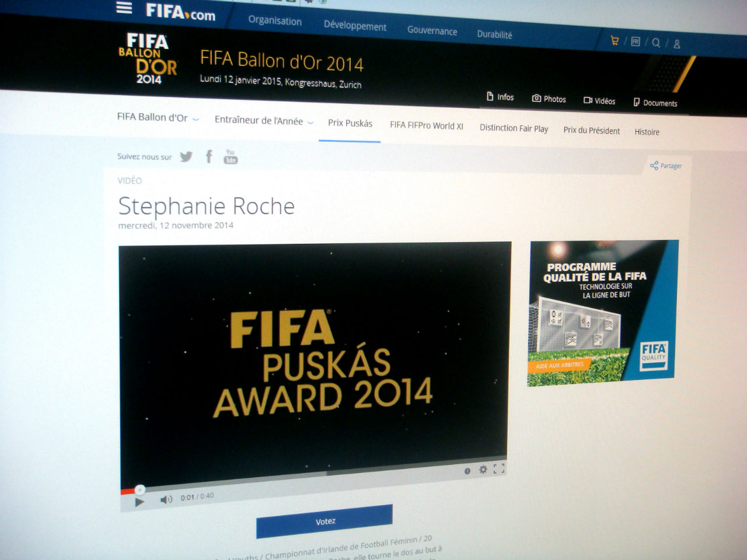Open the Infos tab
747x560 pixels.
[500, 97]
